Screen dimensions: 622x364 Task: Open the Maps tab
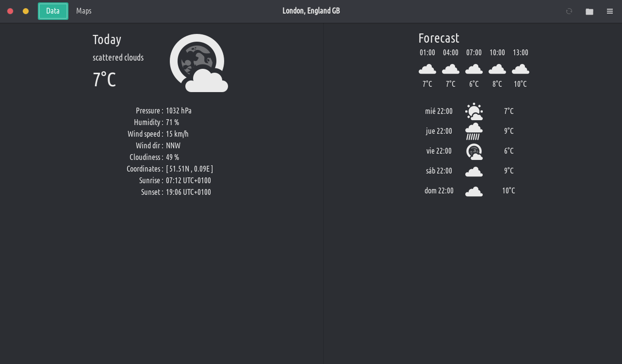(x=84, y=11)
